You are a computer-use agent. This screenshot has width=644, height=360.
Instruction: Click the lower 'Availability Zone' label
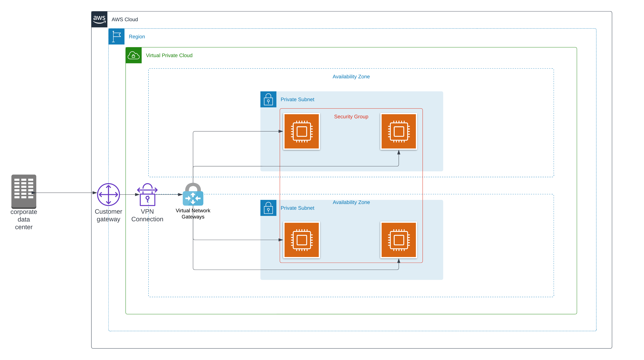(351, 202)
